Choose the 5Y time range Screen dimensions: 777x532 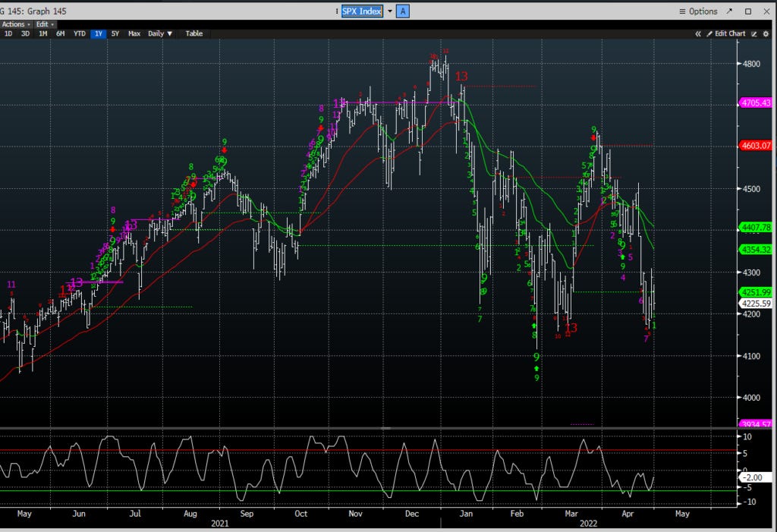(x=115, y=33)
